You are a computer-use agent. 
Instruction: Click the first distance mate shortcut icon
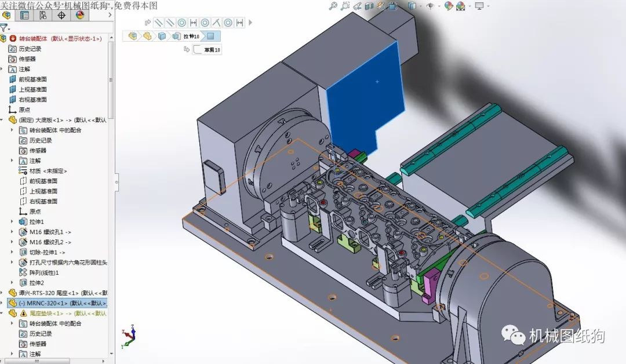[193, 23]
